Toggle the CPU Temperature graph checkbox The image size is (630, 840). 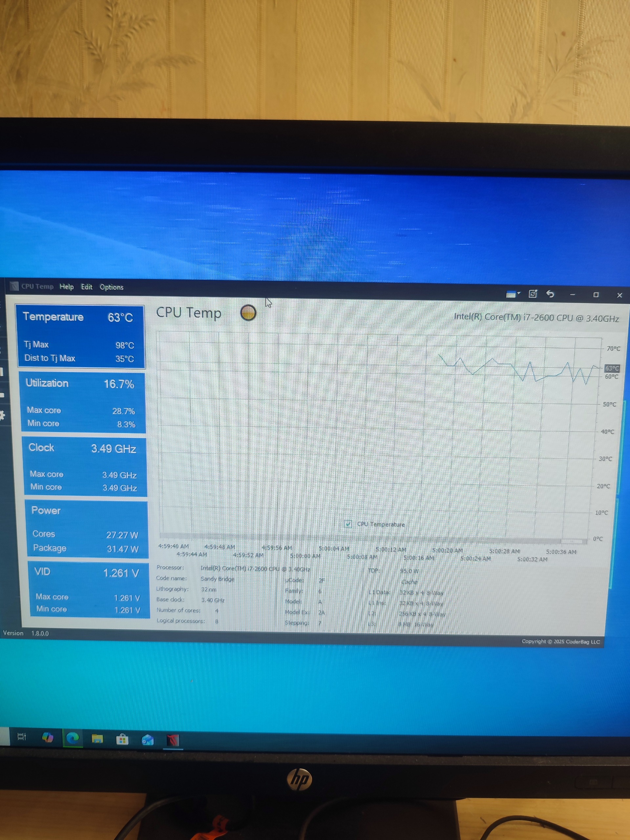348,524
